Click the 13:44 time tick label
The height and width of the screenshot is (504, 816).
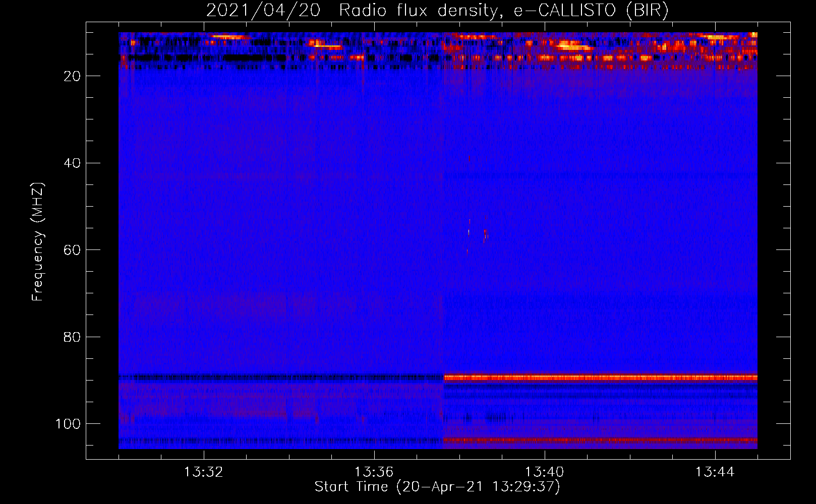(715, 472)
